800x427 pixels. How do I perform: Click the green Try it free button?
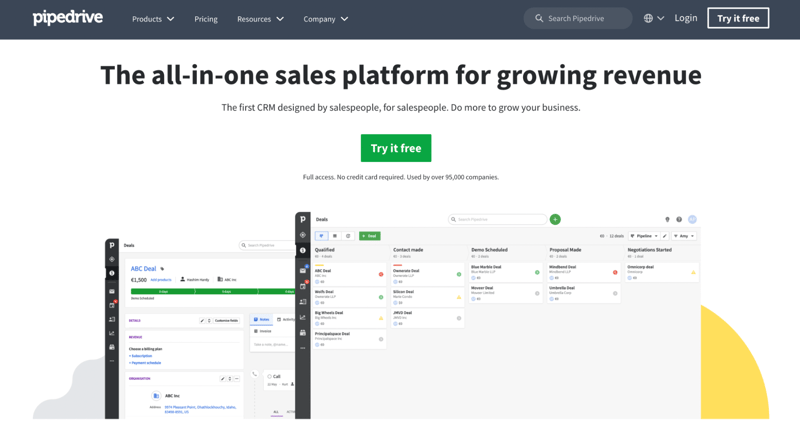tap(396, 148)
